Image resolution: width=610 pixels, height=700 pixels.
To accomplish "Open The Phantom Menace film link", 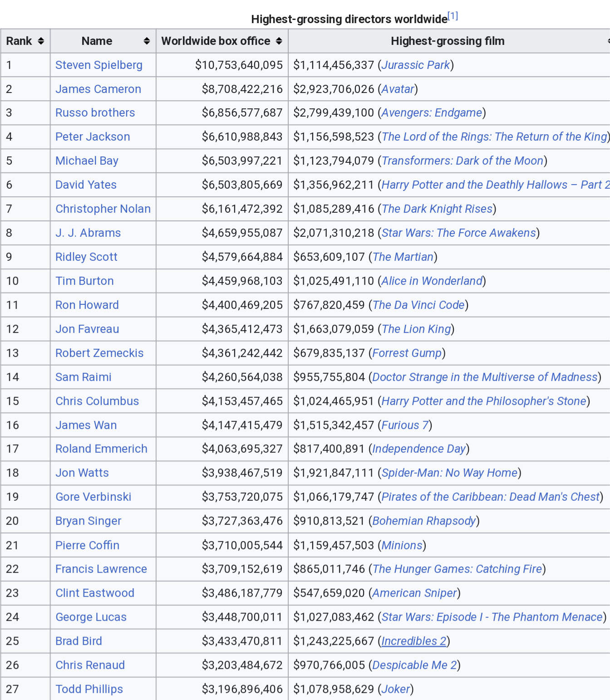I will 492,617.
